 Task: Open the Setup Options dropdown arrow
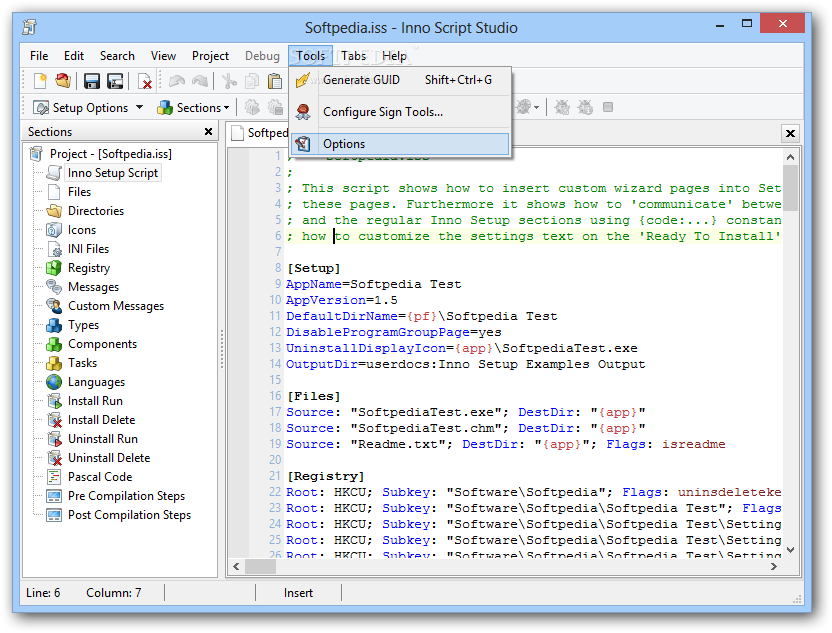[x=140, y=107]
